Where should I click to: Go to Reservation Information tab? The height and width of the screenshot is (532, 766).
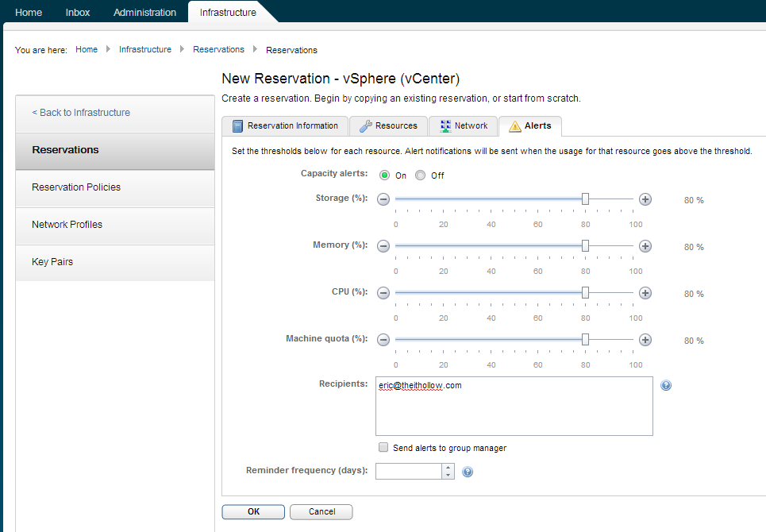click(285, 126)
